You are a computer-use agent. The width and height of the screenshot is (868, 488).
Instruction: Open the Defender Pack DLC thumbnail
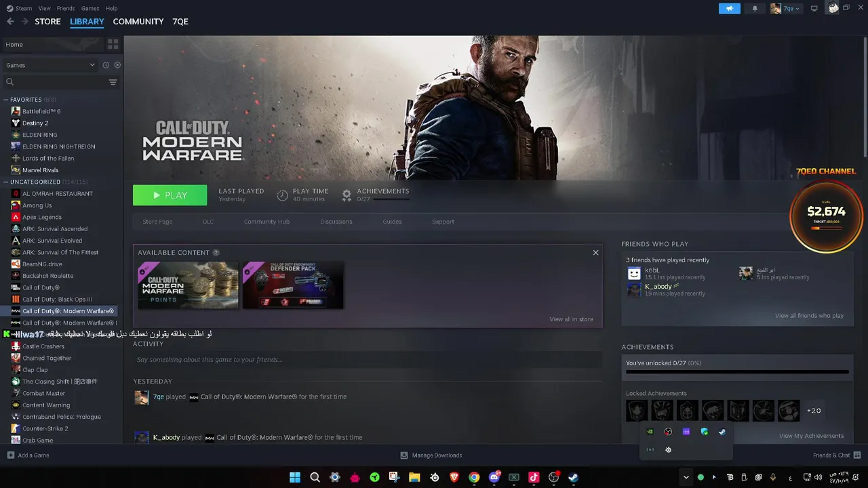(x=293, y=285)
